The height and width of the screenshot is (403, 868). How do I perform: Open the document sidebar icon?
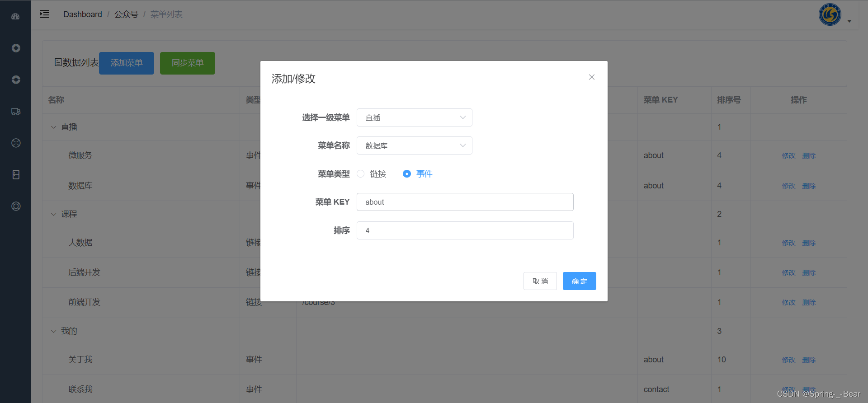pyautogui.click(x=16, y=174)
